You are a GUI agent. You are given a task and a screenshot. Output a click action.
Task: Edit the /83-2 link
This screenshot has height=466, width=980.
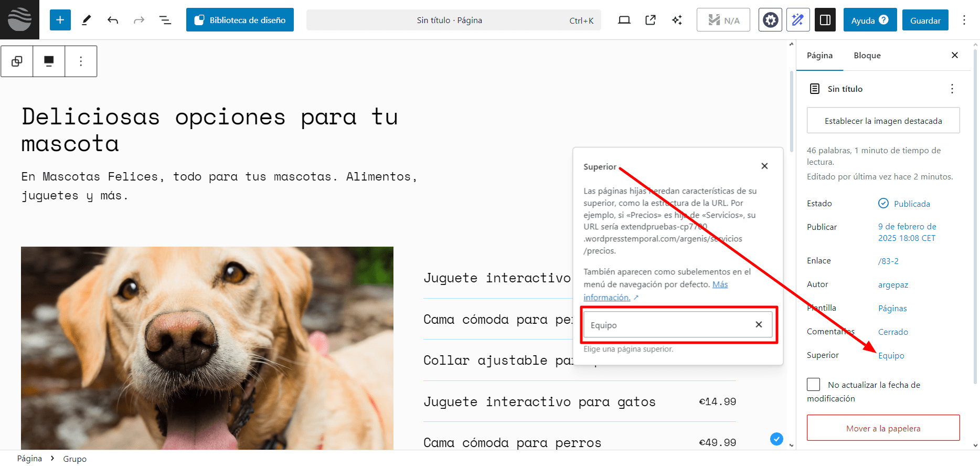point(888,261)
